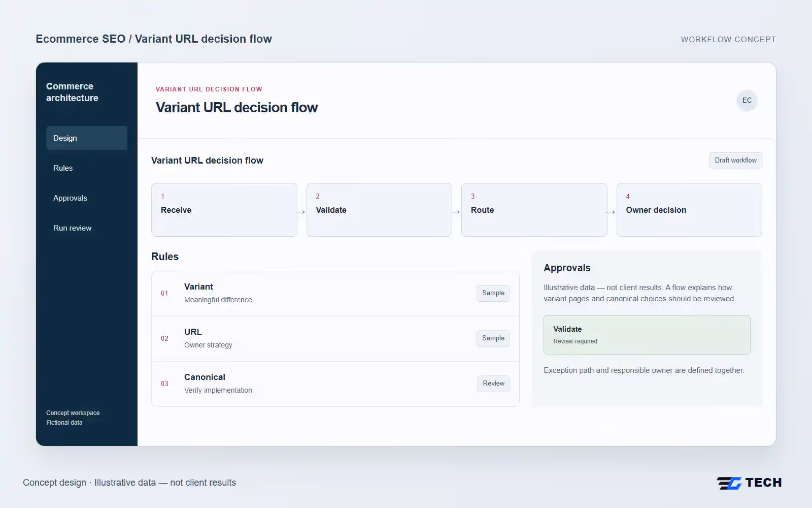Click the Draft workflow button
The height and width of the screenshot is (508, 812).
[735, 161]
